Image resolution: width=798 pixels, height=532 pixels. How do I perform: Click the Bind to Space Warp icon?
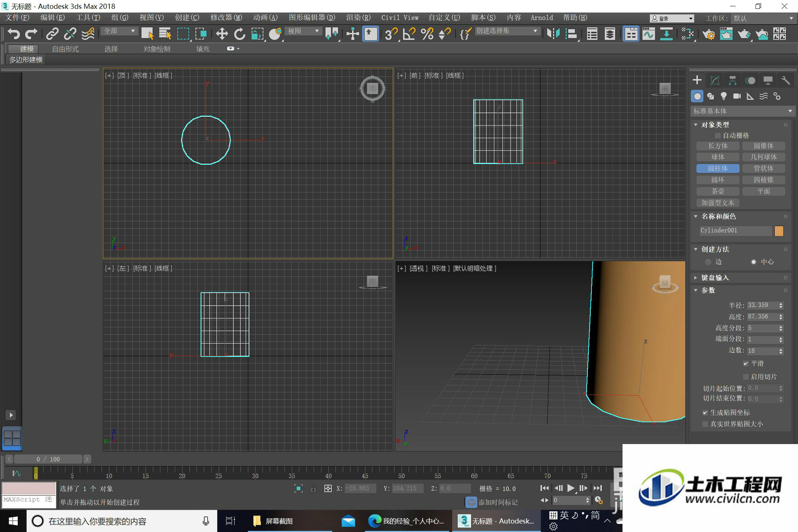pos(88,34)
